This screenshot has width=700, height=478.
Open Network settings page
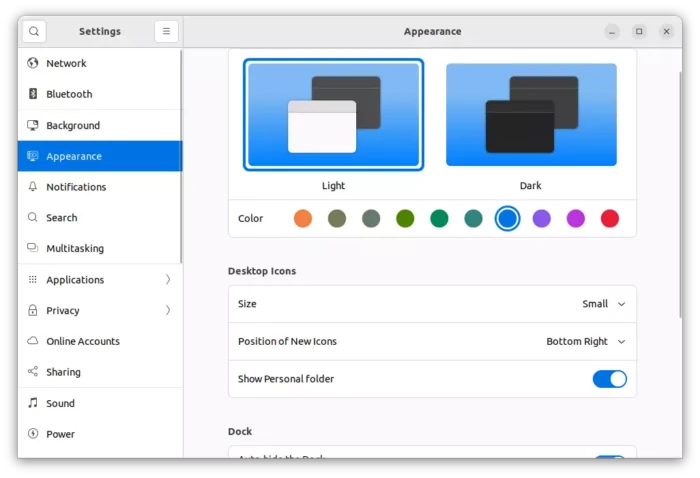click(100, 63)
